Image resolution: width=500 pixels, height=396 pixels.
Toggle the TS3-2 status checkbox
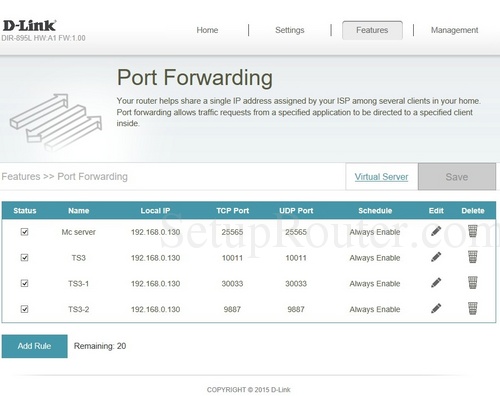click(24, 309)
